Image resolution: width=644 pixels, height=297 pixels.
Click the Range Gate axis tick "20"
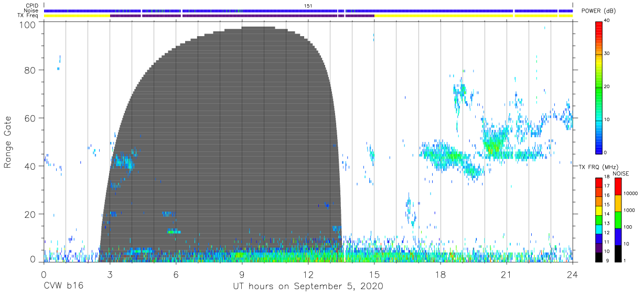(x=31, y=214)
